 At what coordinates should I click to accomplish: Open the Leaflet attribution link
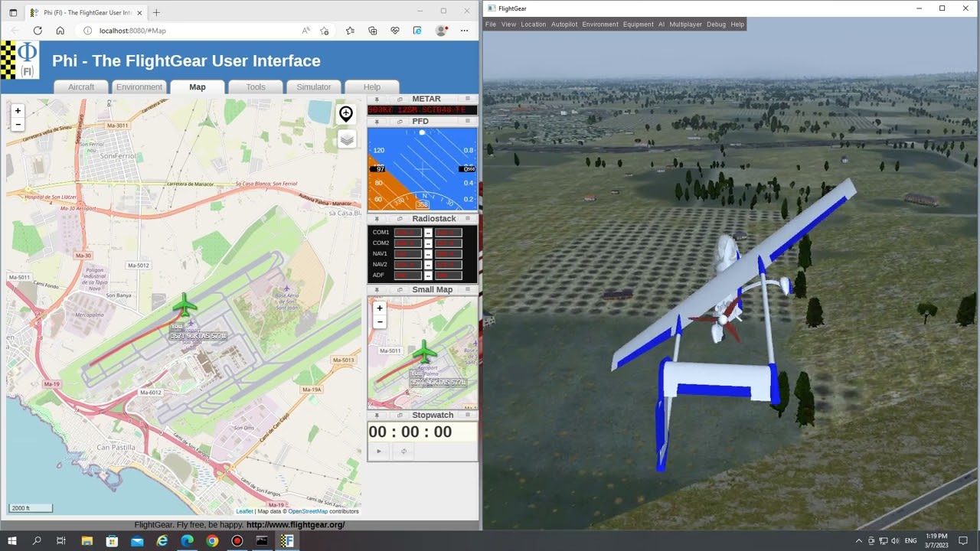pyautogui.click(x=244, y=511)
